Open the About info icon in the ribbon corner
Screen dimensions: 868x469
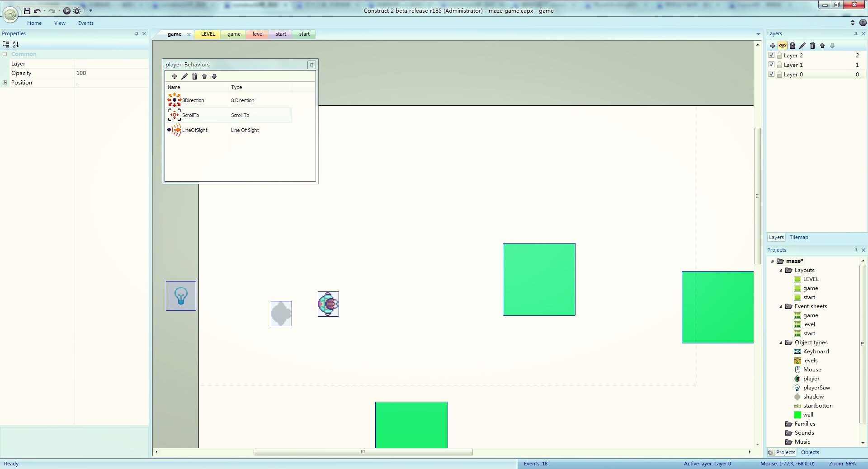pos(863,23)
